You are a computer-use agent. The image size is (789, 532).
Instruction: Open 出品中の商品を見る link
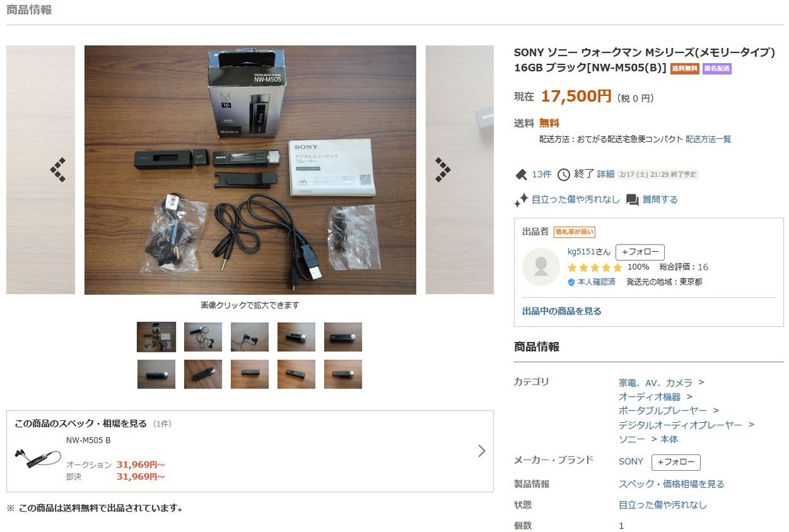click(x=562, y=311)
